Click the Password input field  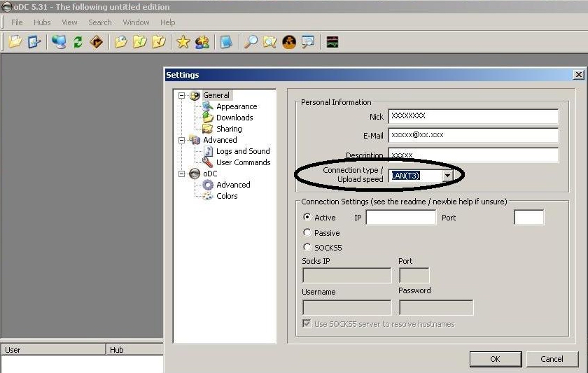click(436, 307)
